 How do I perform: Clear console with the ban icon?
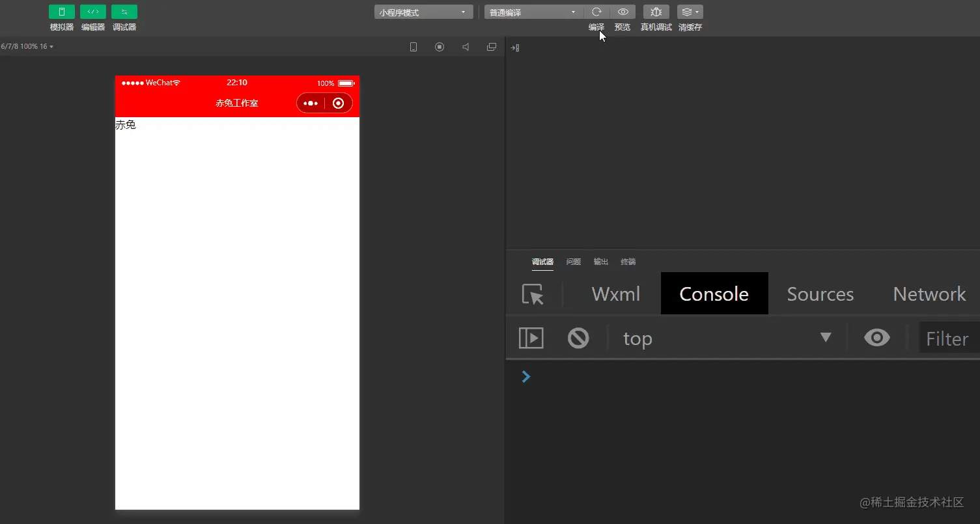pyautogui.click(x=578, y=338)
